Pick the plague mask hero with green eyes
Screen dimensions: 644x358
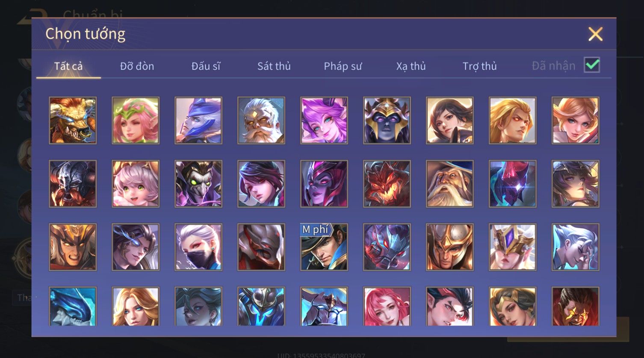click(198, 184)
